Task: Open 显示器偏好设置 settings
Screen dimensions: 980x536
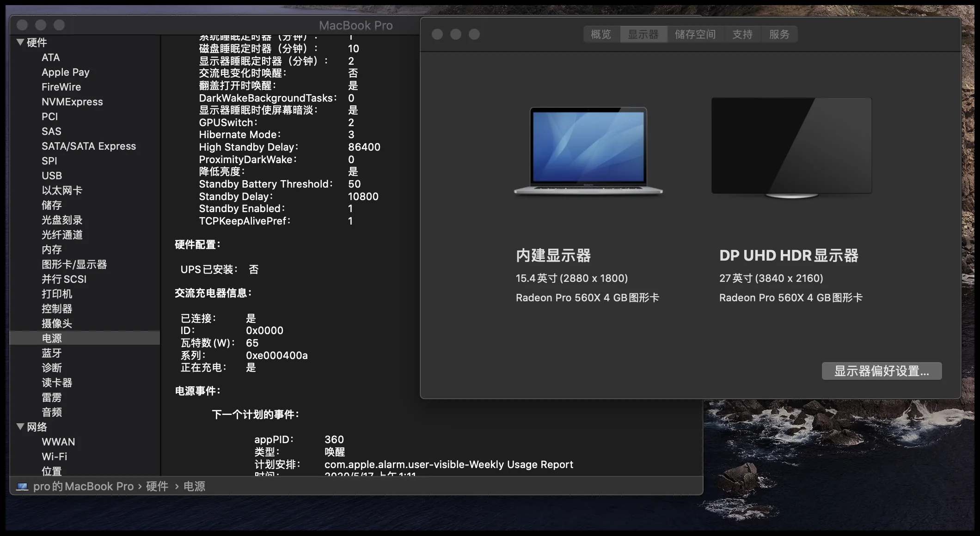Action: pos(881,371)
